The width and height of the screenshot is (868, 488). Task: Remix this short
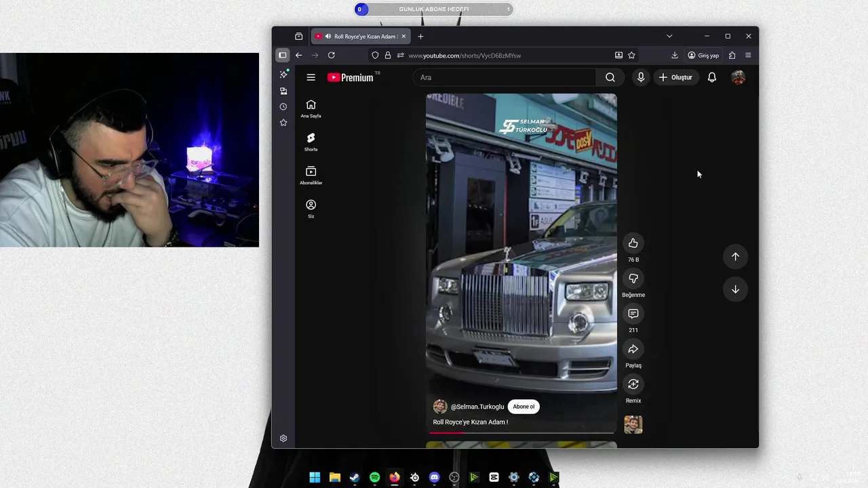point(633,384)
